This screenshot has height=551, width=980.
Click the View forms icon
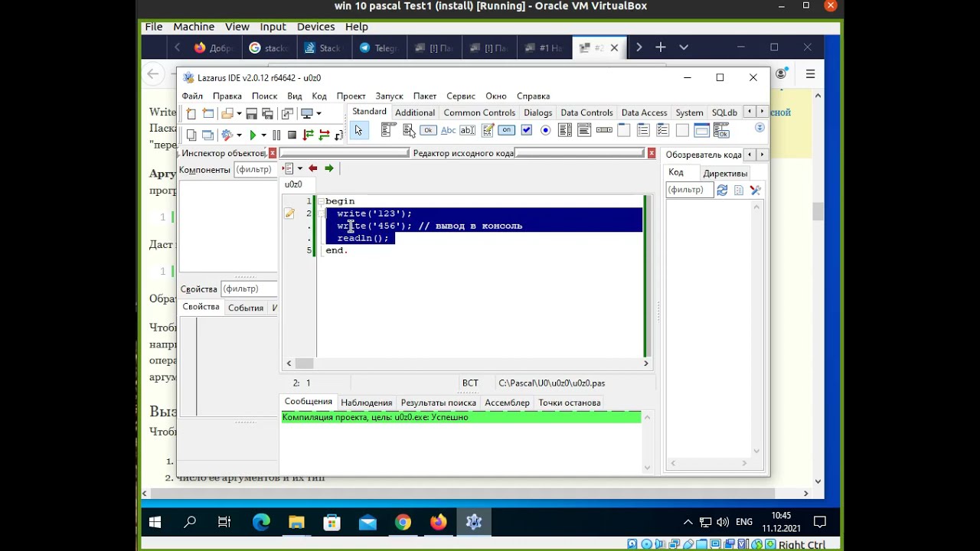pos(208,135)
